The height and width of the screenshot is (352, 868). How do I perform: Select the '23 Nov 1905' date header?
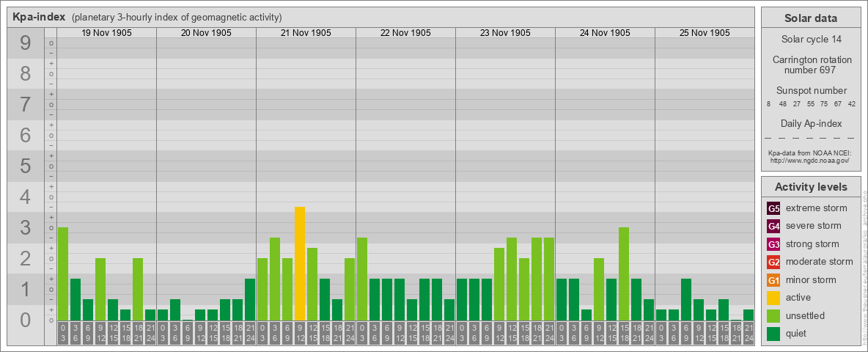coord(505,33)
